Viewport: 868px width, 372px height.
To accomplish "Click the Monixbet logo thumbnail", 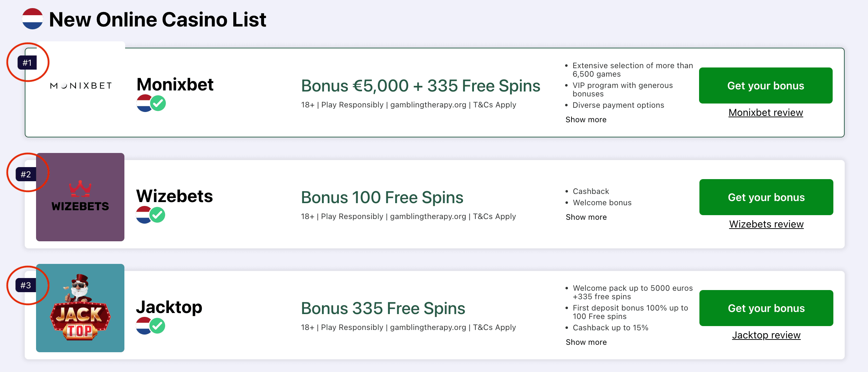I will 81,86.
